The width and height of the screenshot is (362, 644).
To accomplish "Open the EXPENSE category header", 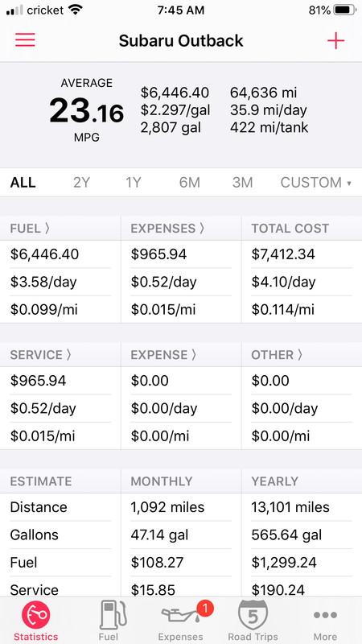I will pyautogui.click(x=164, y=355).
